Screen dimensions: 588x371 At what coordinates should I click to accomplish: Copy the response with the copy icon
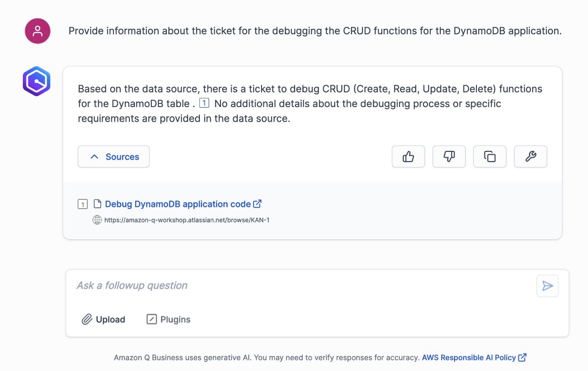click(x=490, y=157)
